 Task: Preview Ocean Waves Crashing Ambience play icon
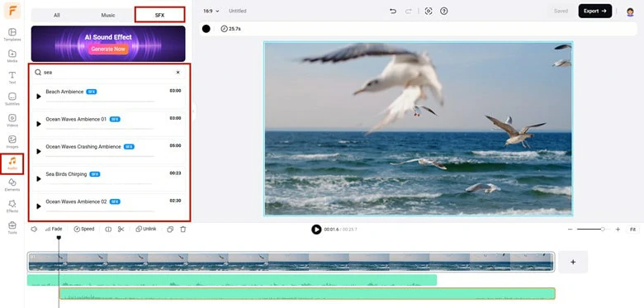click(x=39, y=152)
